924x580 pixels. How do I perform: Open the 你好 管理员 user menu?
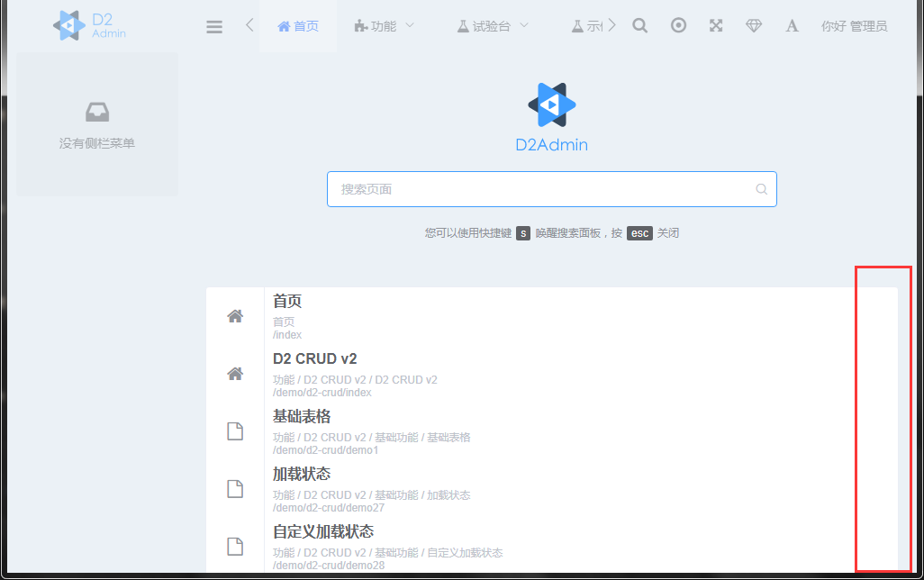click(x=855, y=26)
